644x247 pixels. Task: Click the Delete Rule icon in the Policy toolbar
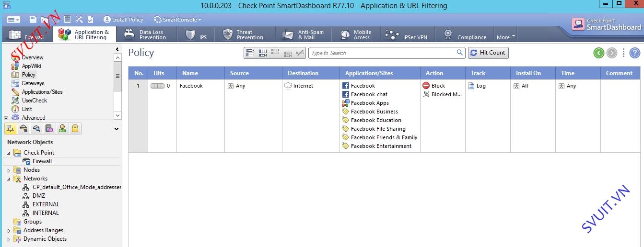(300, 53)
